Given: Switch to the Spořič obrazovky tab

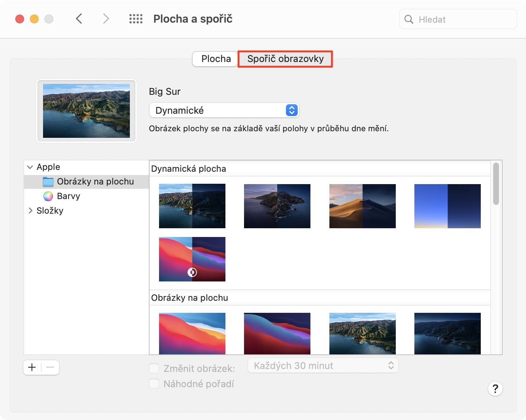Looking at the screenshot, I should tap(285, 59).
